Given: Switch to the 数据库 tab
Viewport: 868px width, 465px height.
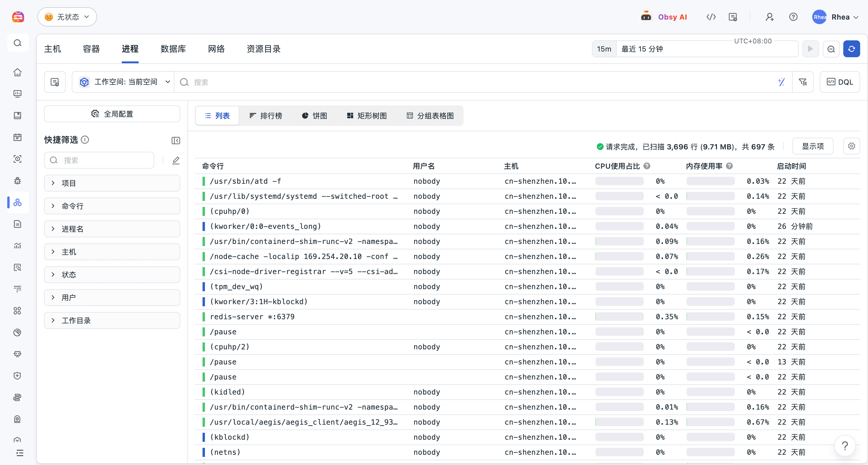Looking at the screenshot, I should pyautogui.click(x=173, y=49).
